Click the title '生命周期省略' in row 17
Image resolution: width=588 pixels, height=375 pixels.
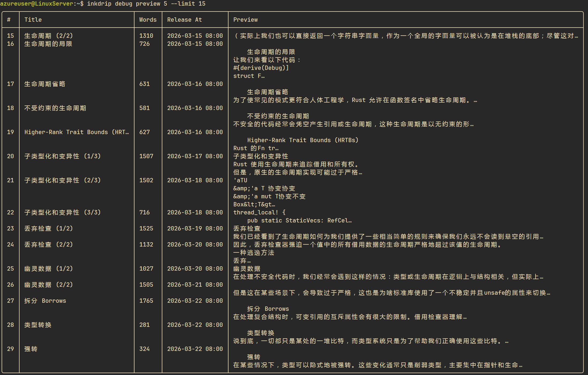click(x=45, y=84)
